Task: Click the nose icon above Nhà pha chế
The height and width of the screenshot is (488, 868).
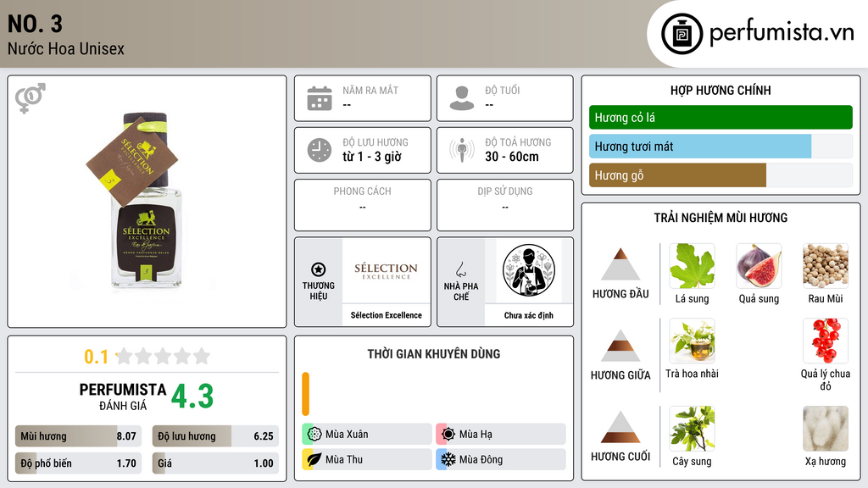Action: click(460, 269)
